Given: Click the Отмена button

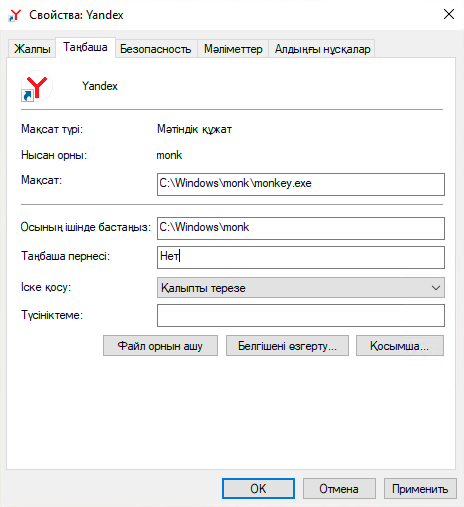Looking at the screenshot, I should (339, 489).
